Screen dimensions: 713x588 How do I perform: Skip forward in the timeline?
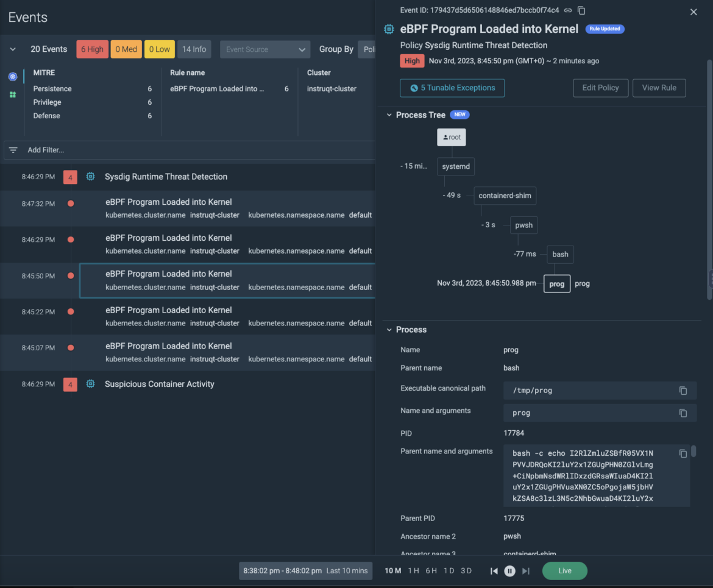[x=526, y=571]
